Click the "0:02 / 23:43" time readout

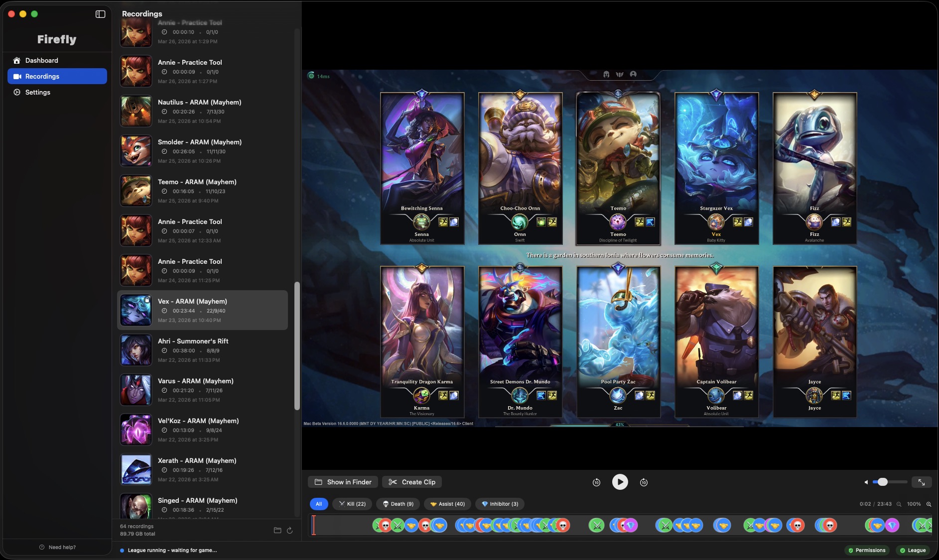point(875,504)
